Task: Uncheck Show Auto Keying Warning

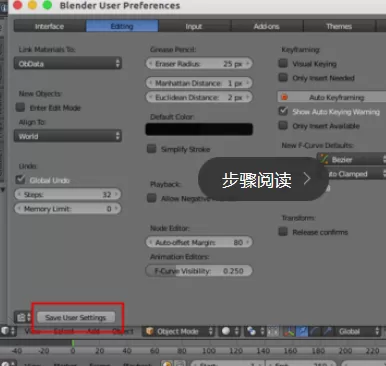Action: point(283,111)
